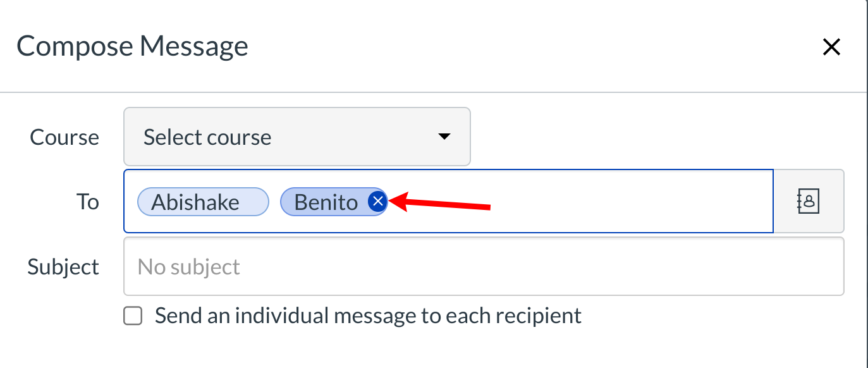Remove the Benito recipient using its x icon
Image resolution: width=868 pixels, height=368 pixels.
click(x=377, y=202)
